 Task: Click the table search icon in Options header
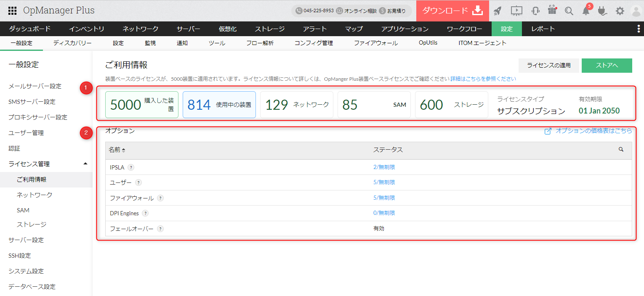621,149
